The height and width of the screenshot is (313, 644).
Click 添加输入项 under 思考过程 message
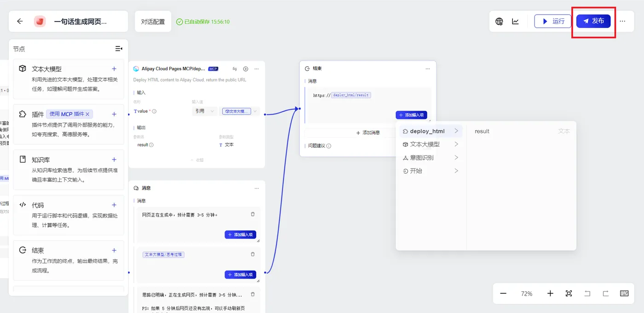(x=241, y=274)
